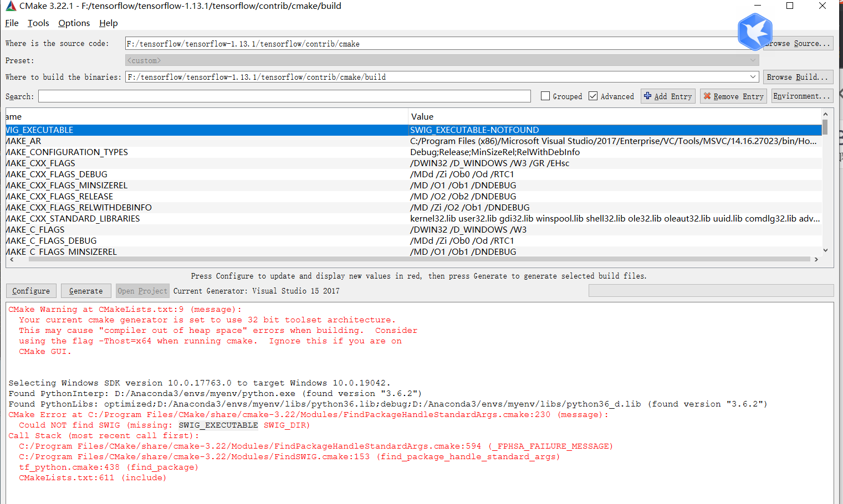Open the Environment dialog
843x504 pixels.
click(802, 96)
